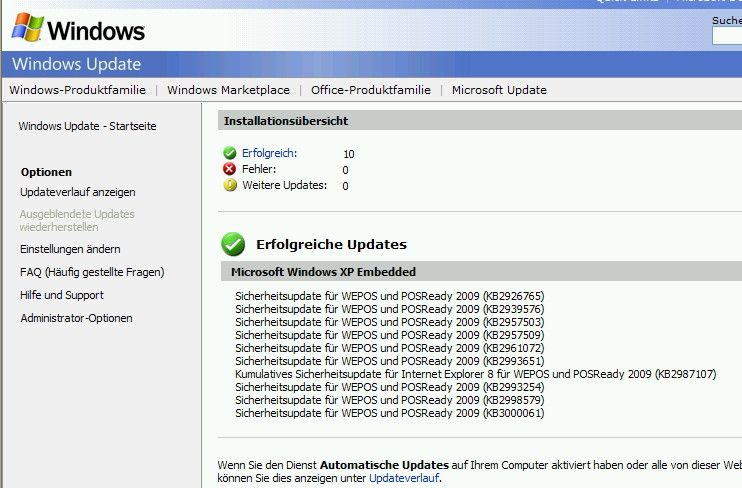Image resolution: width=742 pixels, height=488 pixels.
Task: Select the update entry KB2993254
Action: (x=389, y=387)
